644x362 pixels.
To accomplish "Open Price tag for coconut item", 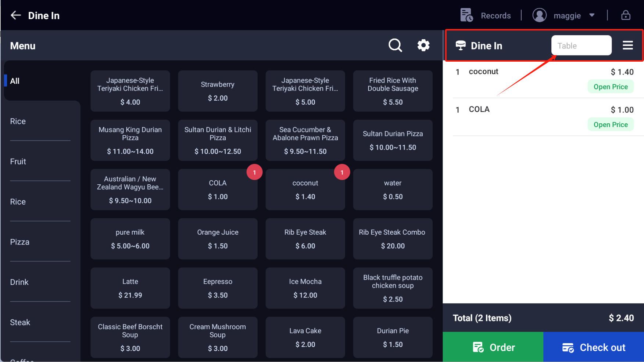I will coord(611,86).
